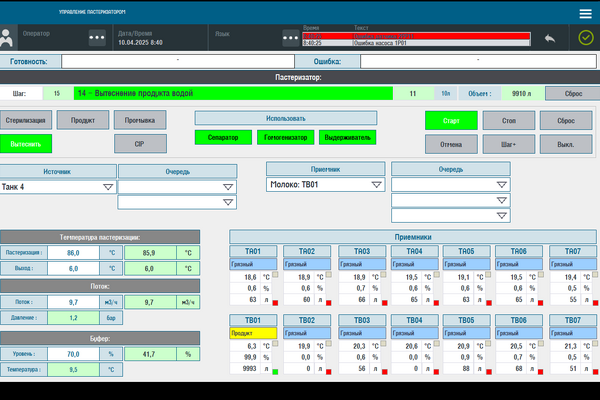Toggle the small checkbox beside TB01 temperature
This screenshot has height=400, width=600.
coord(275,343)
